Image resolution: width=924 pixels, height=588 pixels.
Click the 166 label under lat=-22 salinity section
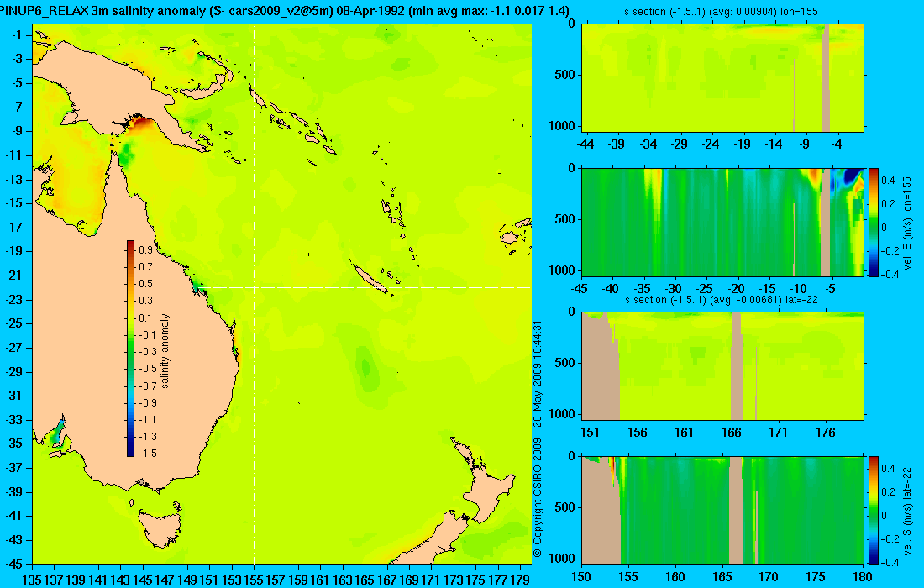click(x=732, y=433)
